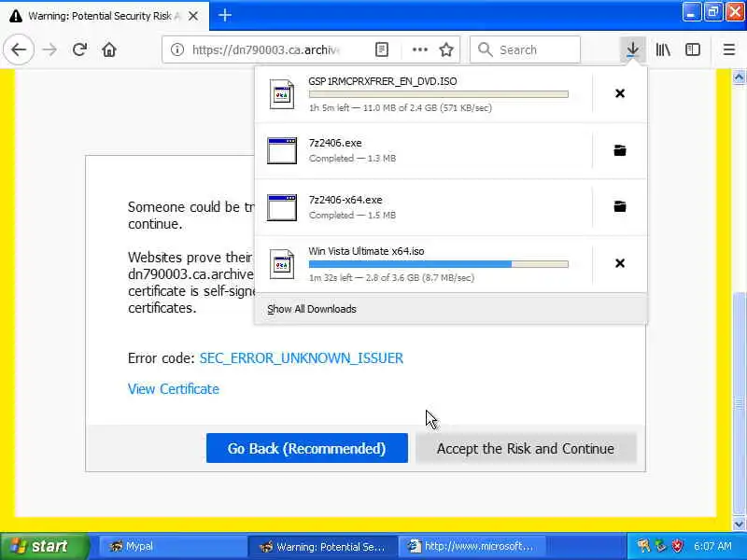Cancel the GSP1RMCPRXFRER_EN_DVD.ISO download
The image size is (747, 560).
point(620,93)
